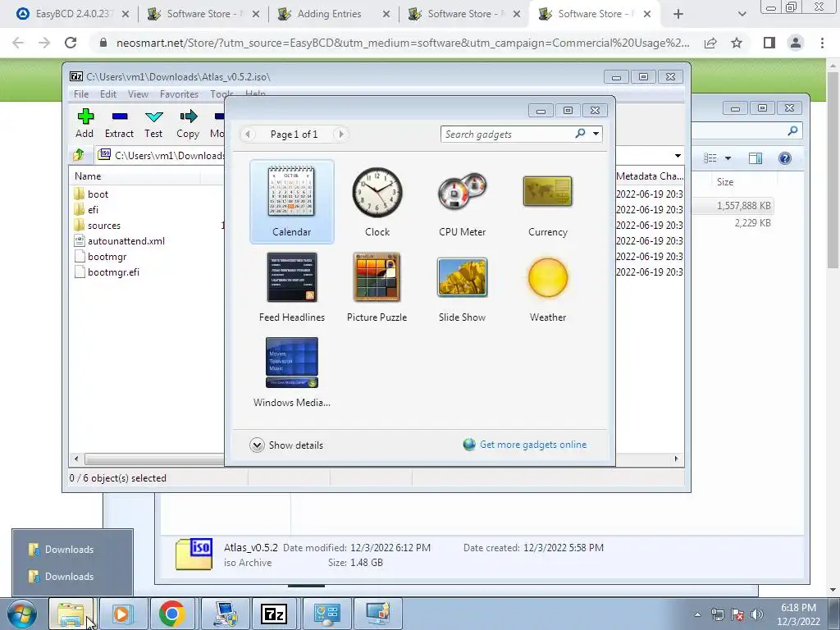Click the Copy tool in 7-Zip
Screen dimensions: 840x630
pos(188,123)
